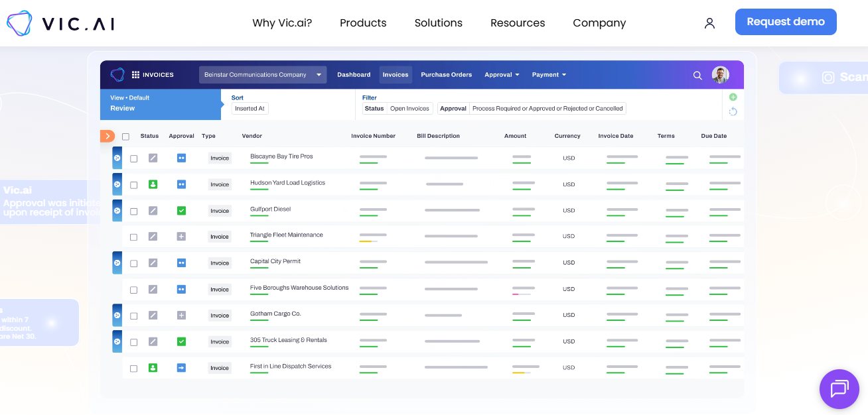Screen dimensions: 868x415
Task: Open the apps grid icon beside INVOICES
Action: click(x=136, y=75)
